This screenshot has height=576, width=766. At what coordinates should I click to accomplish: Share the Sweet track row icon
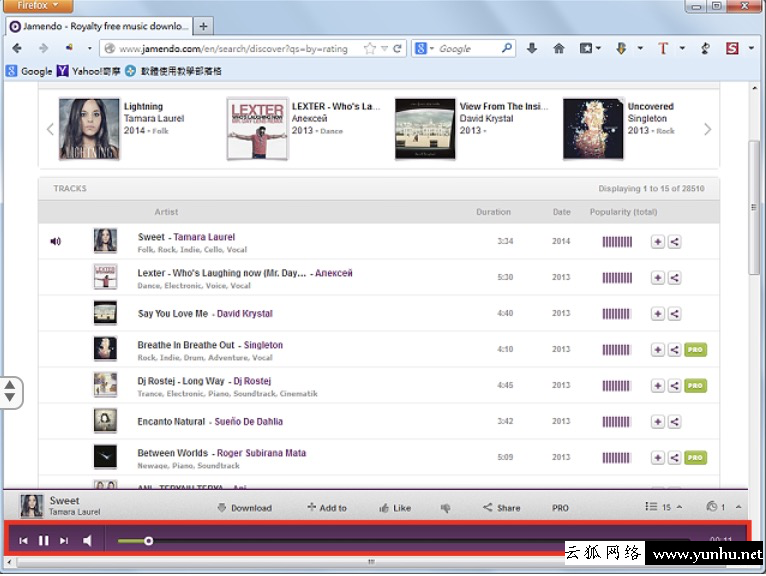pyautogui.click(x=675, y=241)
